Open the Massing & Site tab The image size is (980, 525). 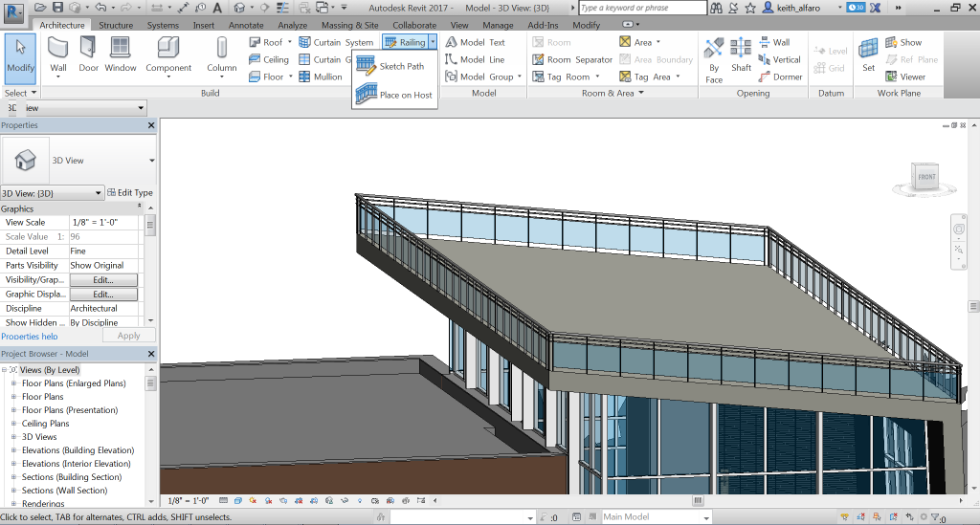(x=348, y=25)
